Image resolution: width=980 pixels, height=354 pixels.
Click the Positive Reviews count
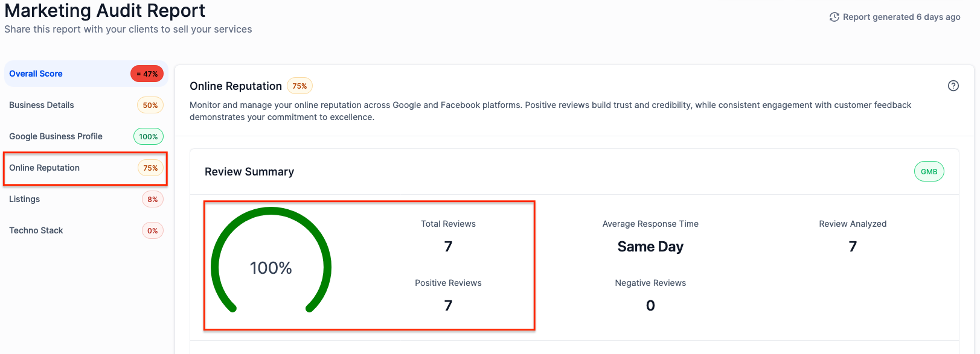point(448,306)
